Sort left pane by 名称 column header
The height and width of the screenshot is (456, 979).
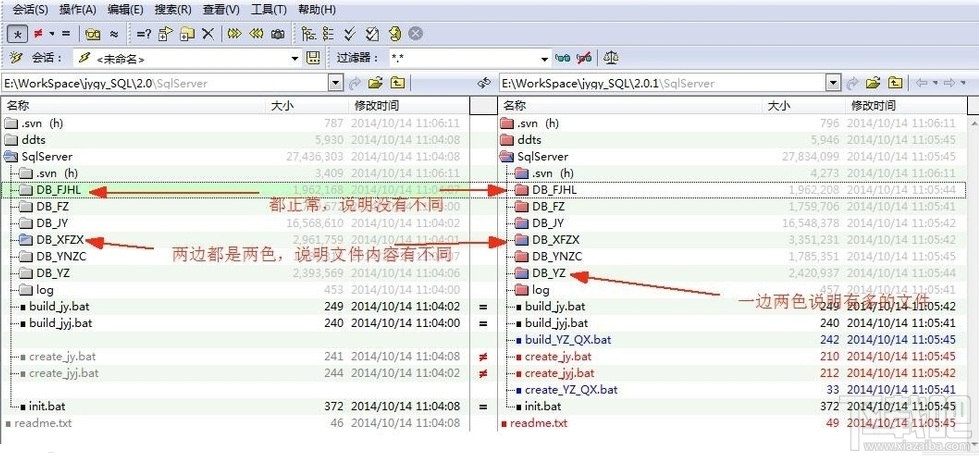(134, 106)
